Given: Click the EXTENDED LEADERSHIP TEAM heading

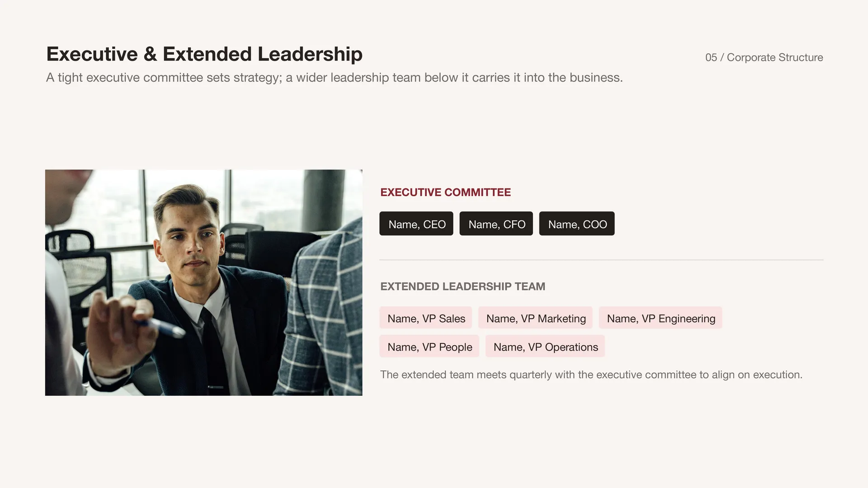Looking at the screenshot, I should 462,286.
